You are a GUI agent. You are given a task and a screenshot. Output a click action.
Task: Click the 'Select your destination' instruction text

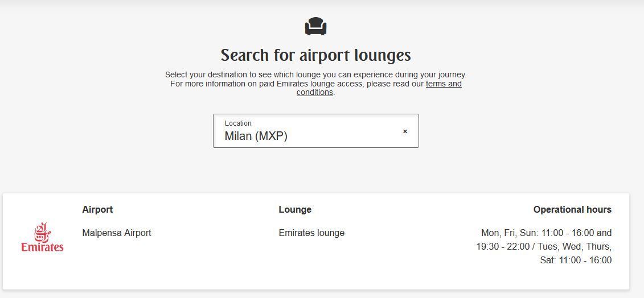(315, 74)
